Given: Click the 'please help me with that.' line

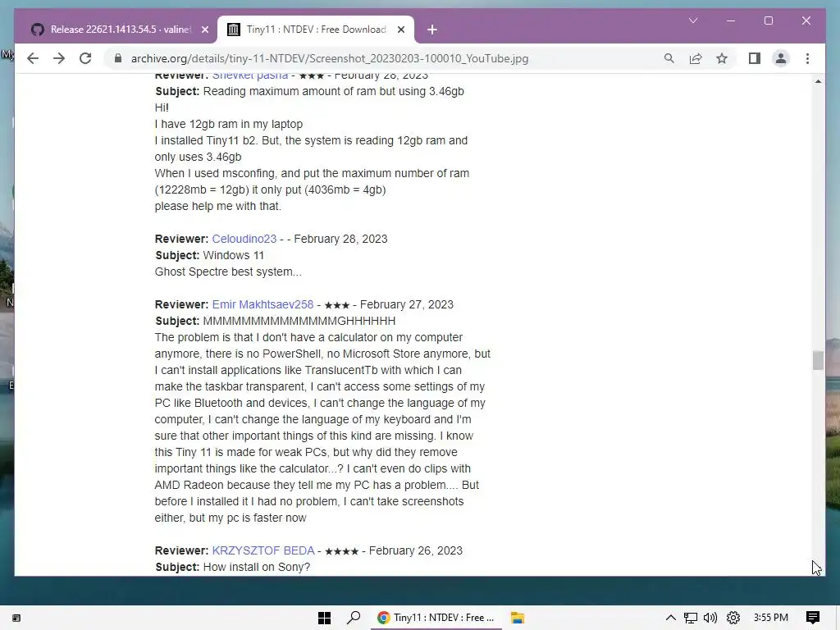Looking at the screenshot, I should click(218, 206).
